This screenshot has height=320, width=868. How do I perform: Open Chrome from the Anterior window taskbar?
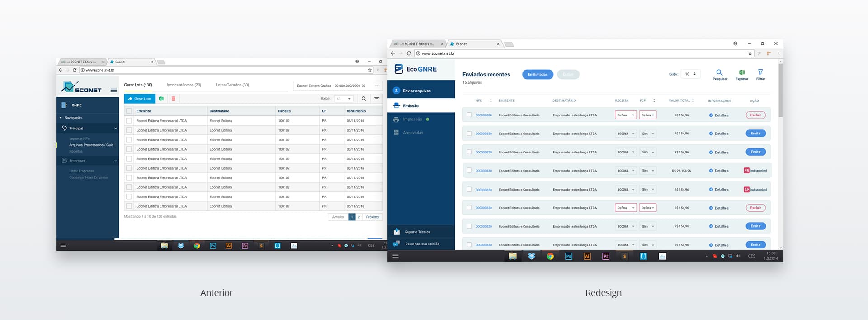pos(197,246)
